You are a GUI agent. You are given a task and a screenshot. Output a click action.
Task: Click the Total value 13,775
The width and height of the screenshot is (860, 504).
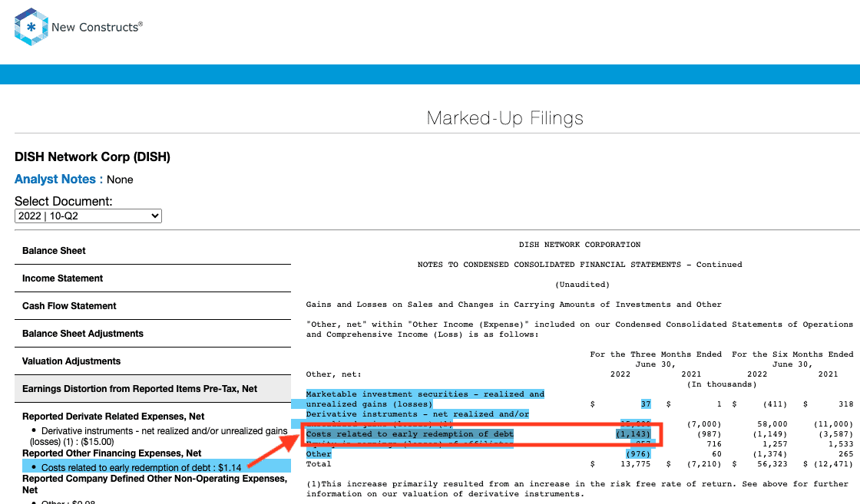click(x=635, y=464)
